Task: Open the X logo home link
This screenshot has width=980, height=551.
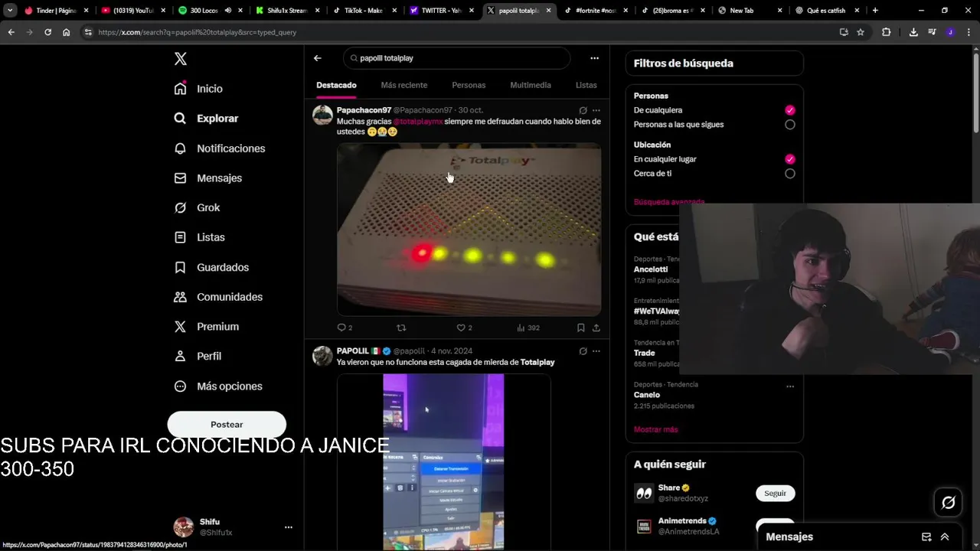Action: point(181,59)
